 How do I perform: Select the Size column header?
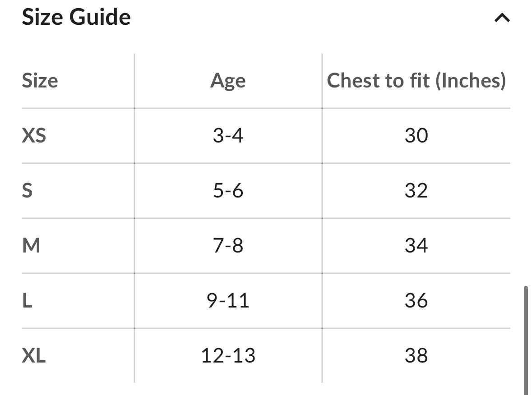pyautogui.click(x=40, y=81)
